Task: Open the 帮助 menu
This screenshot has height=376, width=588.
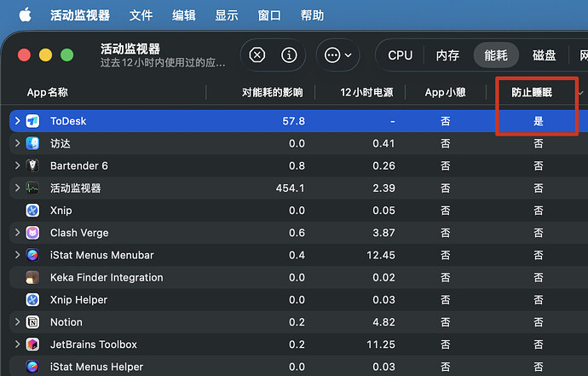Action: pyautogui.click(x=312, y=15)
